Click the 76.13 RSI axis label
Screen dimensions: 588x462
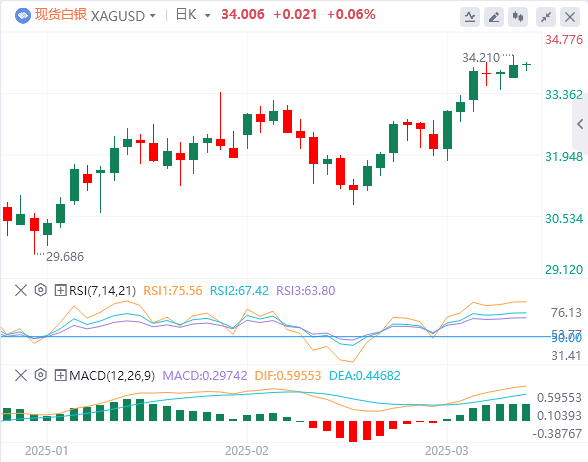(x=566, y=312)
